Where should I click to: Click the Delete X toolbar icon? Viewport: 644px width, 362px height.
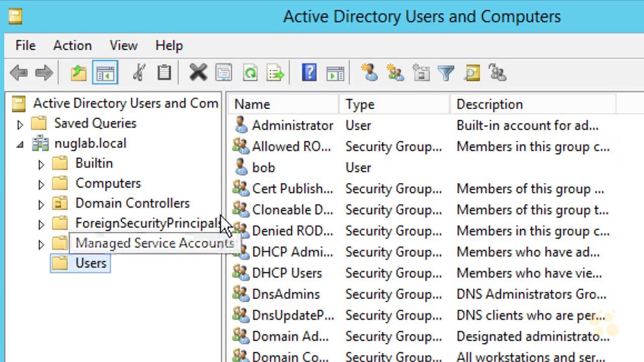point(198,73)
